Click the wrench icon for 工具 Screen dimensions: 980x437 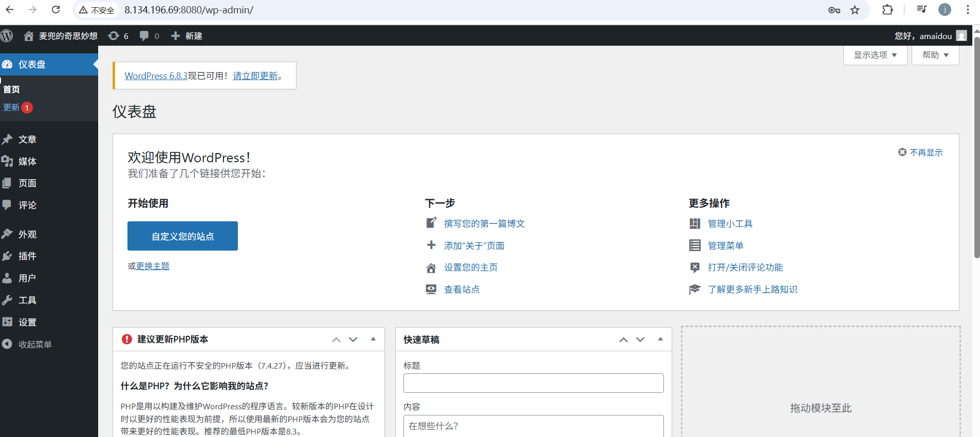(x=7, y=300)
